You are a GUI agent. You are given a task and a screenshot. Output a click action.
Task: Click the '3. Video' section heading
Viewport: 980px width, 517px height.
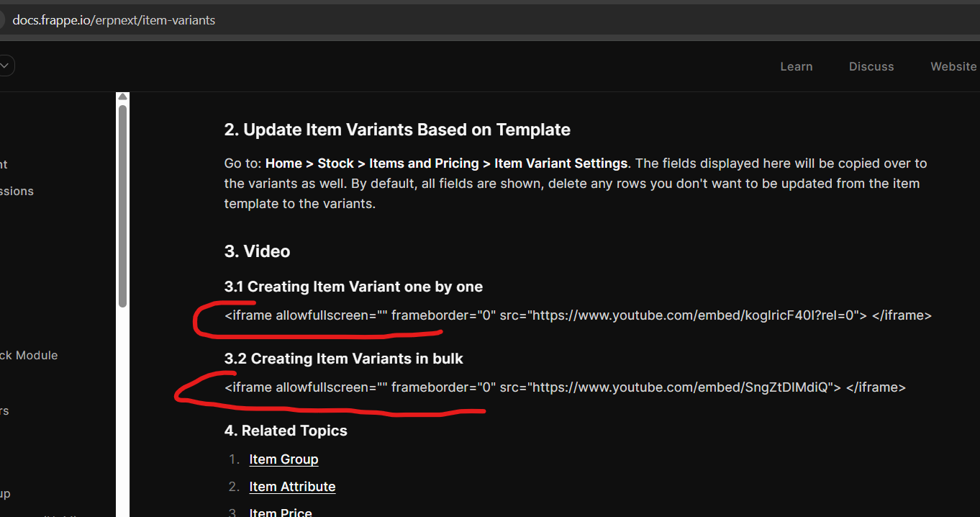click(257, 251)
